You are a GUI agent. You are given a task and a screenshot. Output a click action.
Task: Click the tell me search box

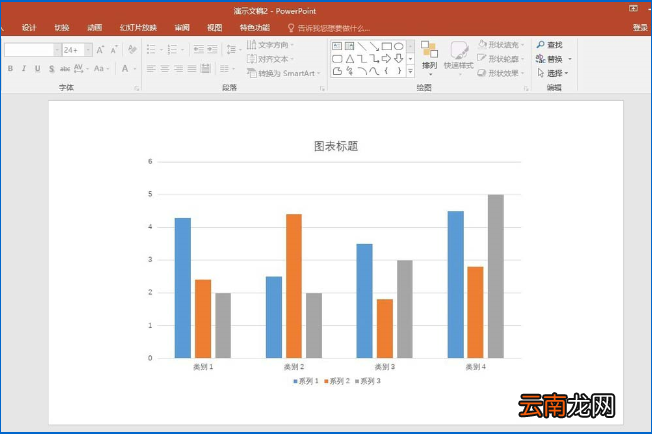coord(328,28)
